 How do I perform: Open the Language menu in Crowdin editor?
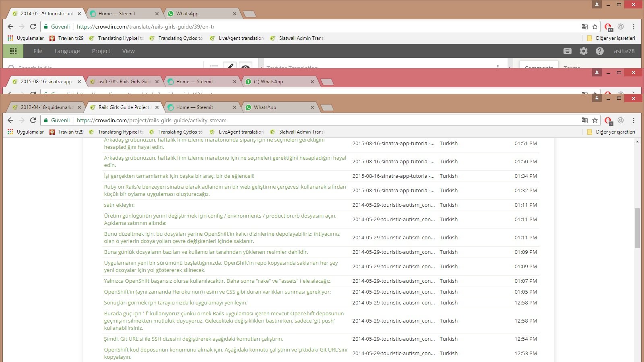coord(67,51)
